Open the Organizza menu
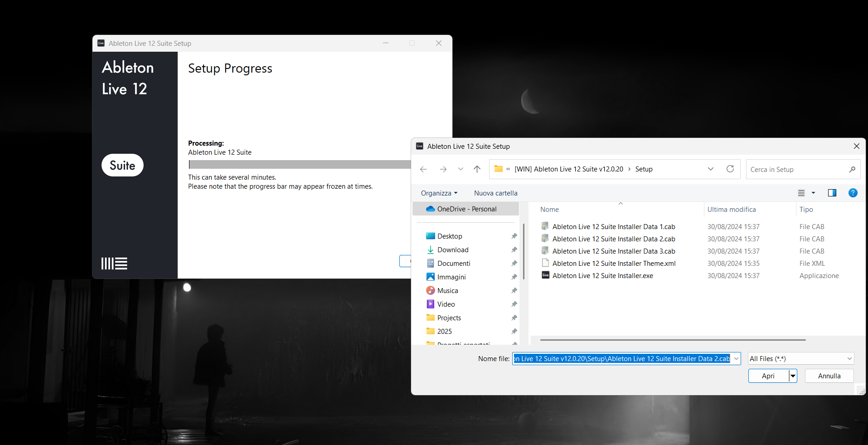868x445 pixels. [x=439, y=193]
